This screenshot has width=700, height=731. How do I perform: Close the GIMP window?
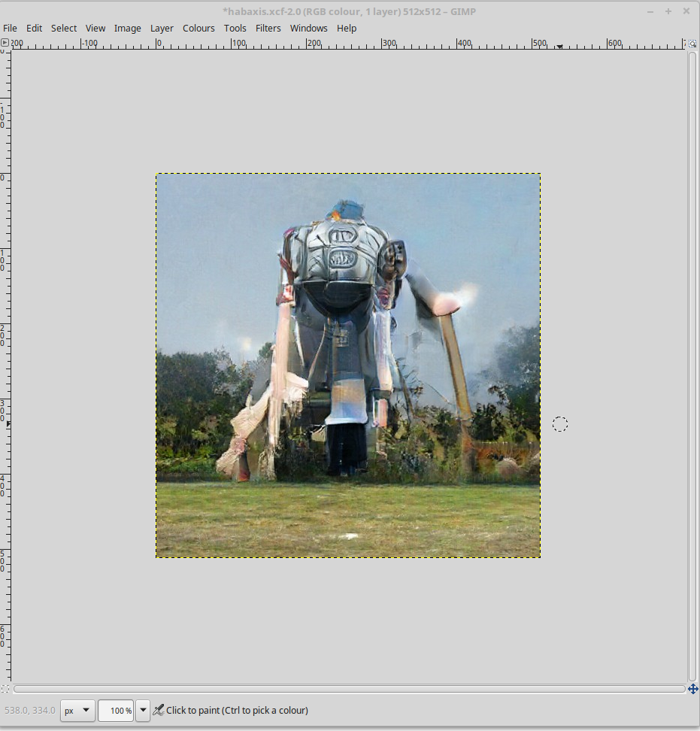pos(686,11)
